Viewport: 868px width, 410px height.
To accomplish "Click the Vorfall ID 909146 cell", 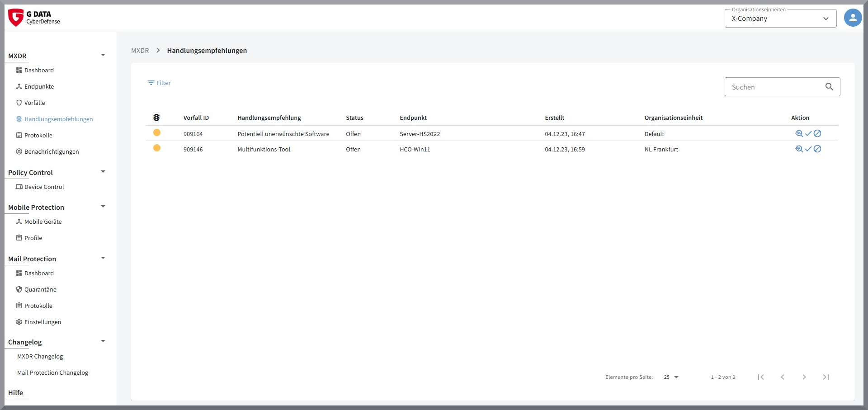I will (x=193, y=149).
